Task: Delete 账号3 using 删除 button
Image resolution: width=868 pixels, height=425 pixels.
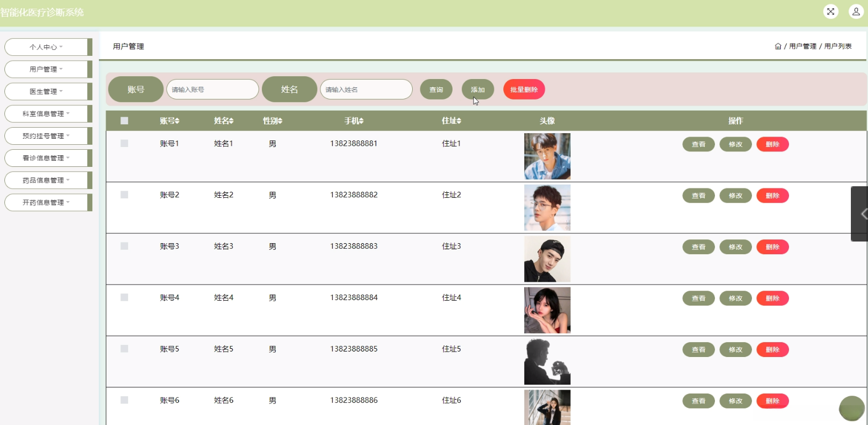Action: pos(772,247)
